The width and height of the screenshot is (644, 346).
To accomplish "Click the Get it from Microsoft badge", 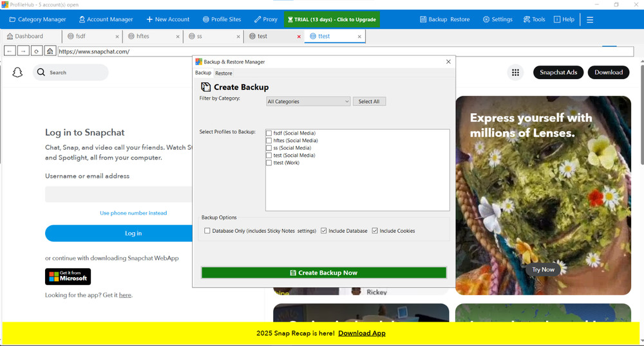I will [x=68, y=277].
